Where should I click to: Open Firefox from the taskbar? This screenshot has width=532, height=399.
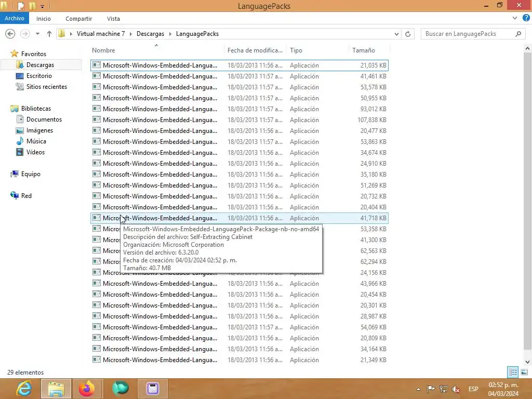click(87, 389)
